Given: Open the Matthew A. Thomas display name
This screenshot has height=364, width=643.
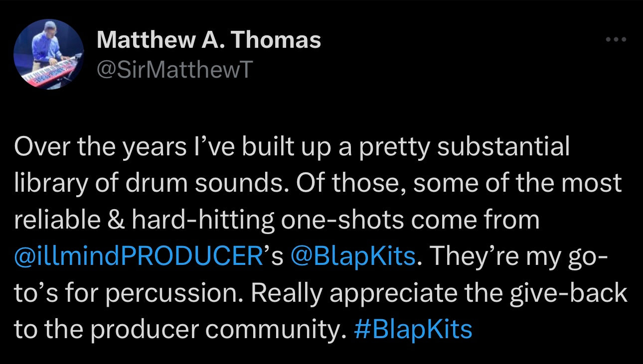Looking at the screenshot, I should click(209, 39).
